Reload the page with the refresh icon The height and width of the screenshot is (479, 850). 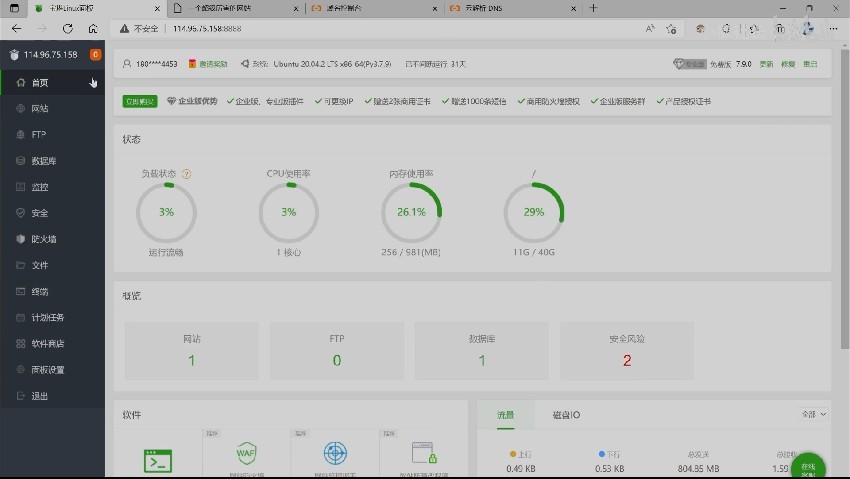click(x=68, y=29)
